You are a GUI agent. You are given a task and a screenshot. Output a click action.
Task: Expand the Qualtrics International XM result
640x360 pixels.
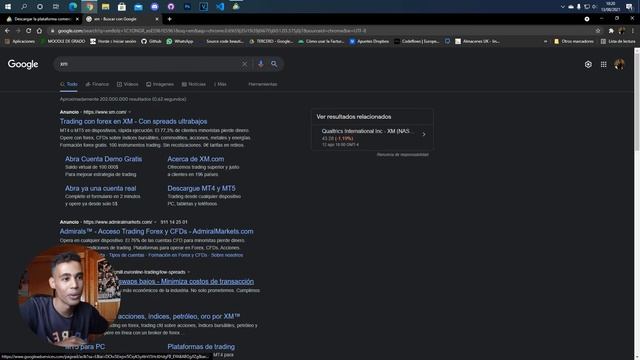click(x=372, y=137)
